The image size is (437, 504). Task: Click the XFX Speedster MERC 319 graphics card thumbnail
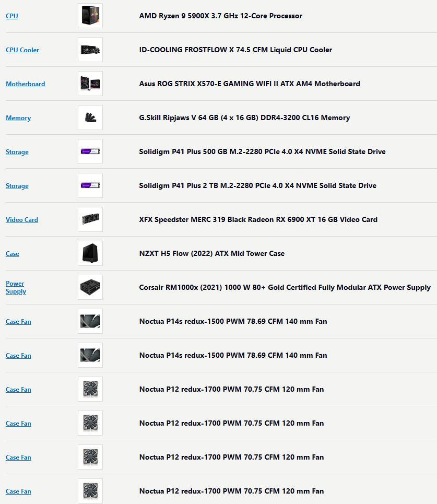point(90,219)
